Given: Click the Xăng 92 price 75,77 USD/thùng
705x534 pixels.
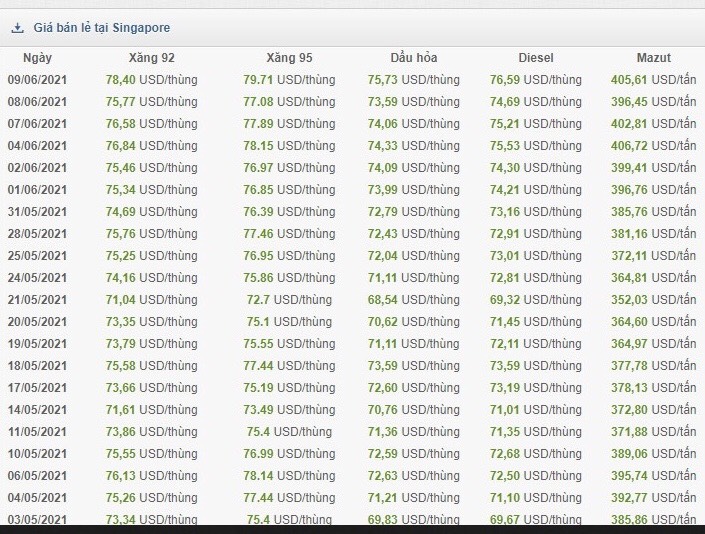Looking at the screenshot, I should [152, 102].
